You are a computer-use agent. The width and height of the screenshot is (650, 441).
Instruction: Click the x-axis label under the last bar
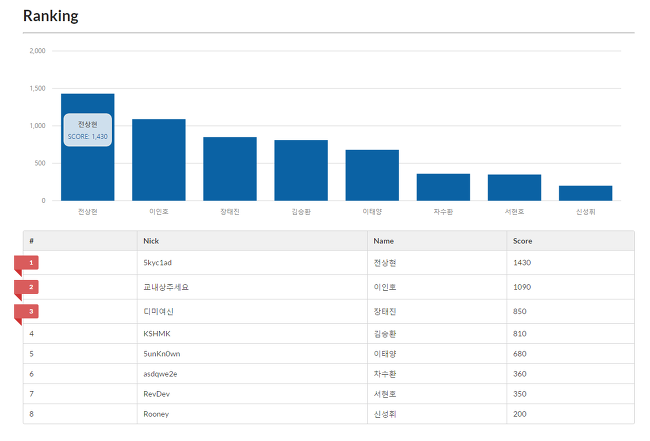click(585, 212)
